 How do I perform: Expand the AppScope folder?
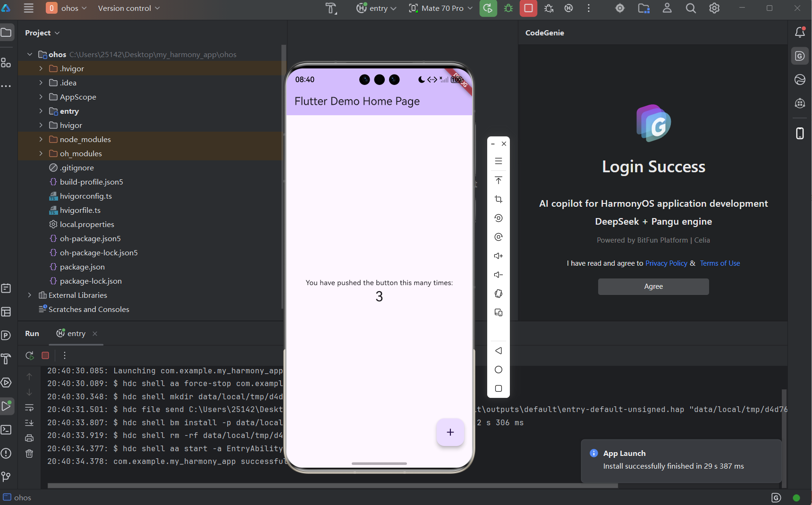(41, 97)
